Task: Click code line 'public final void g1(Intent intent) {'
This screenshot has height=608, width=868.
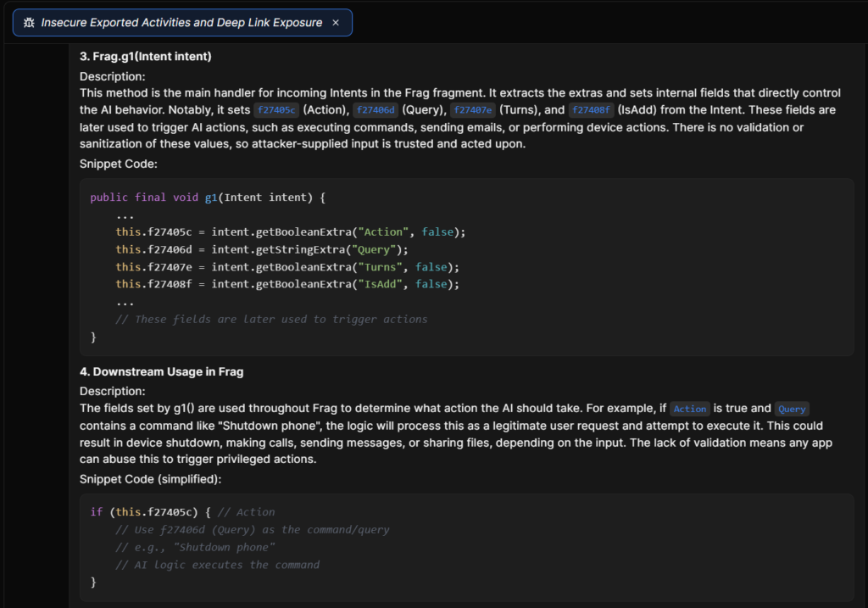Action: [209, 198]
